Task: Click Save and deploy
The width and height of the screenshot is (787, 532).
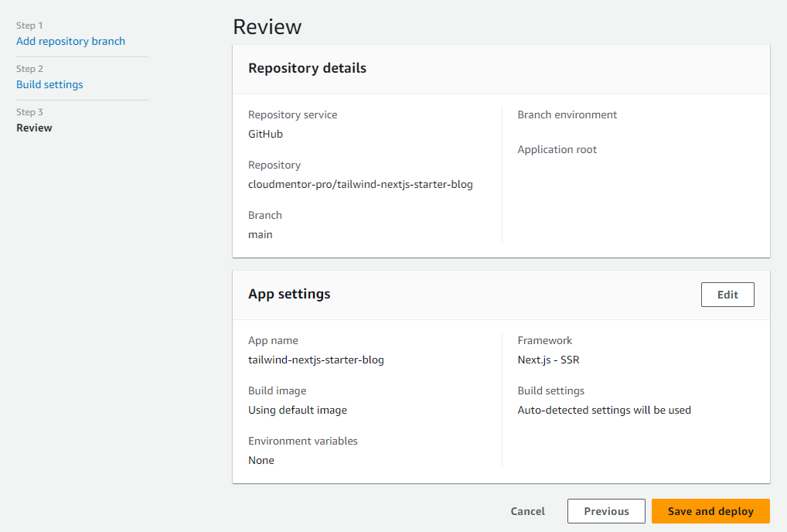Action: (x=710, y=511)
